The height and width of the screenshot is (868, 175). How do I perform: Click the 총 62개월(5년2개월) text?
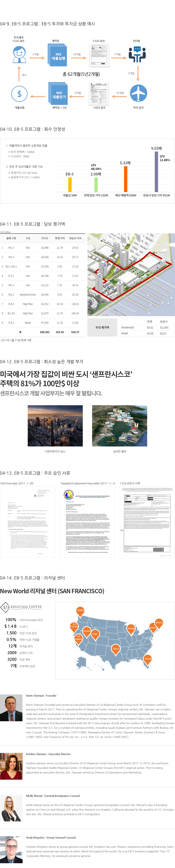[x=81, y=74]
